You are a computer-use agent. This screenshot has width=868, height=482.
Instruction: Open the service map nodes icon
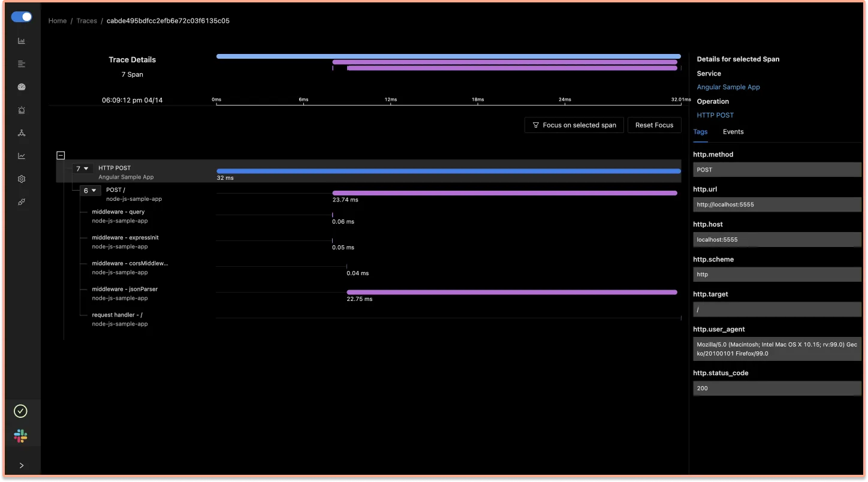(22, 133)
